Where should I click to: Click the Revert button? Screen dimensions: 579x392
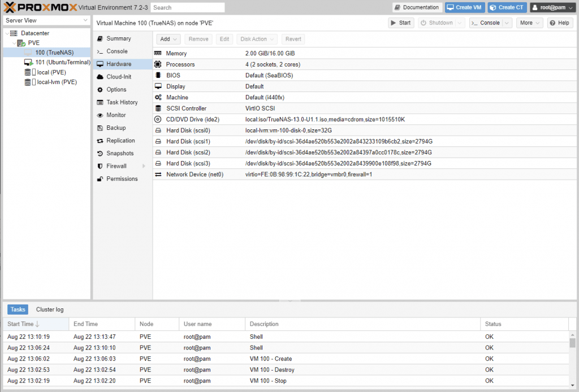pos(293,39)
